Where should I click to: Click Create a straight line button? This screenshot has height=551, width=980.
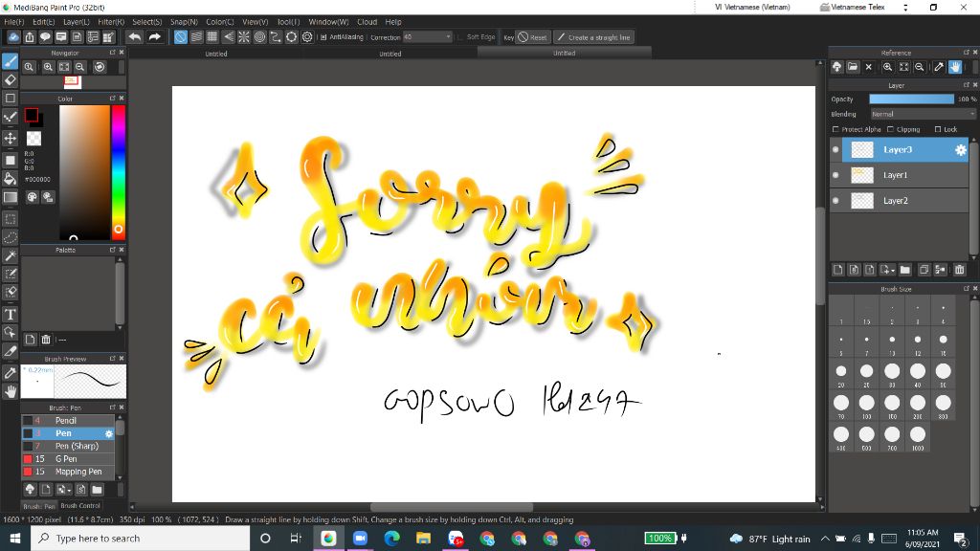[x=593, y=37]
